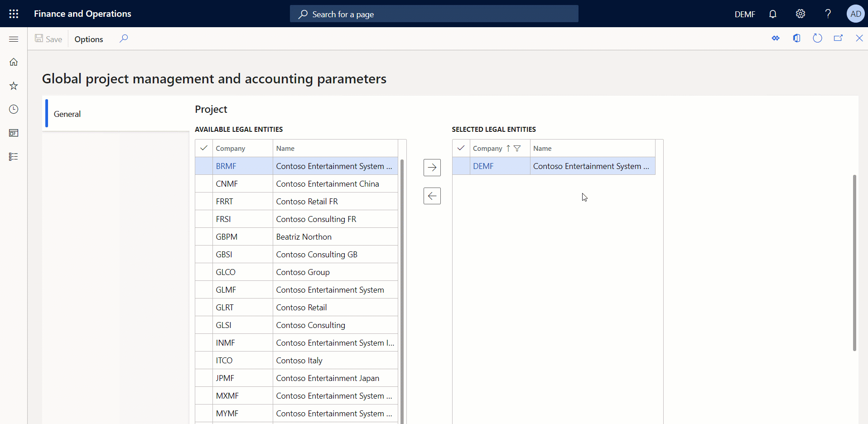Open Favorites star in sidebar
Screen dimensions: 868x424
14,86
